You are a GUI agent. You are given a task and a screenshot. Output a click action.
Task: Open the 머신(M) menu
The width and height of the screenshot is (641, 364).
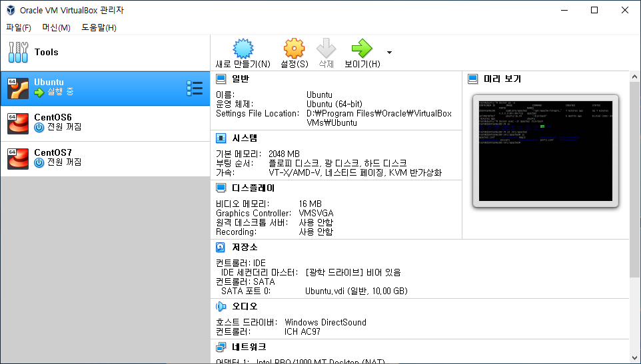[x=57, y=27]
